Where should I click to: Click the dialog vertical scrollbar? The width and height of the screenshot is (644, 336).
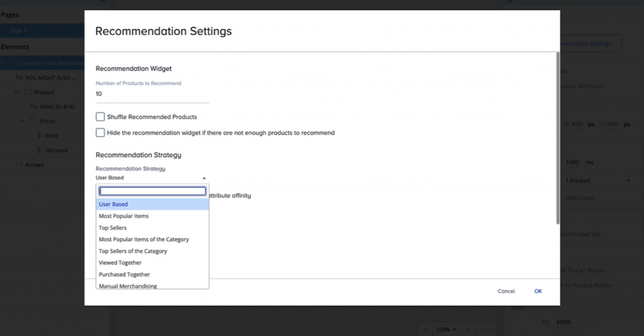click(557, 138)
